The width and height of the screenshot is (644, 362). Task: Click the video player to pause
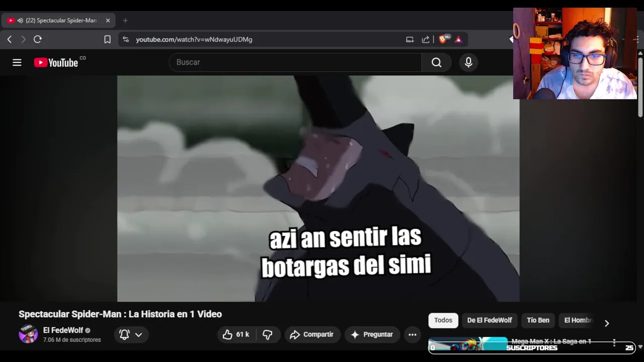tap(318, 189)
